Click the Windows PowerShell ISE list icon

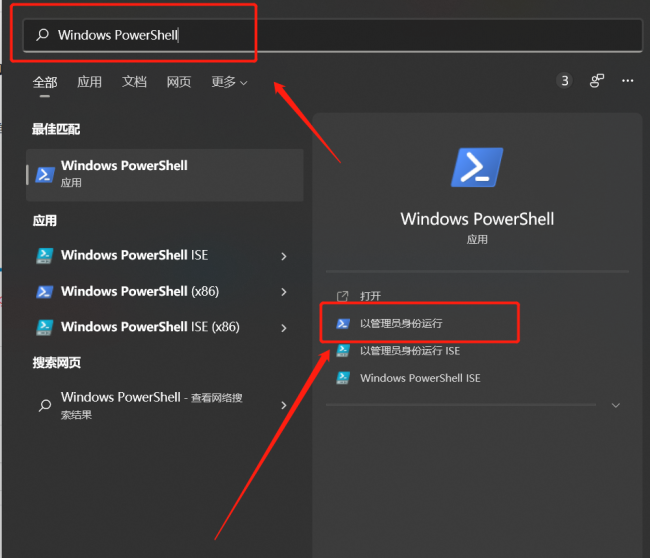point(45,256)
